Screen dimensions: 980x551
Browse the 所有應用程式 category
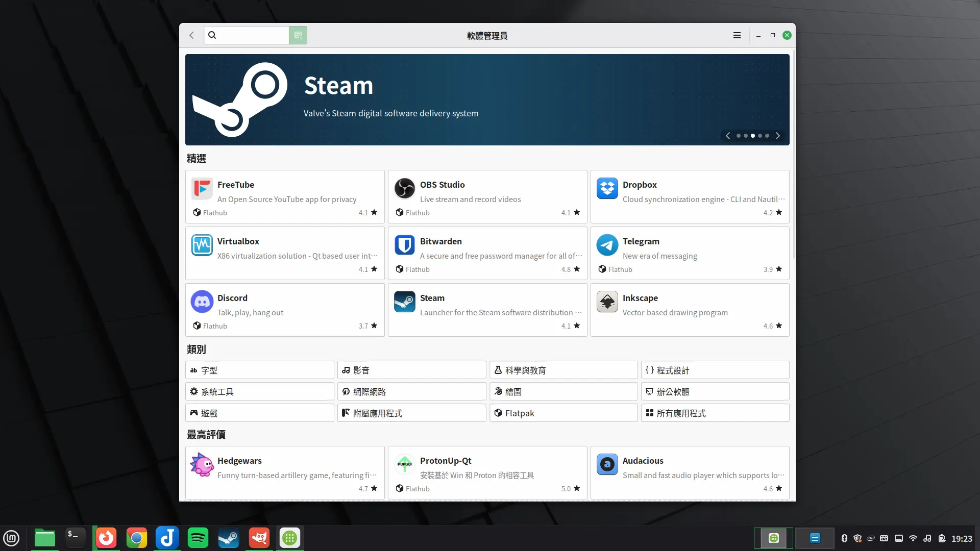715,413
